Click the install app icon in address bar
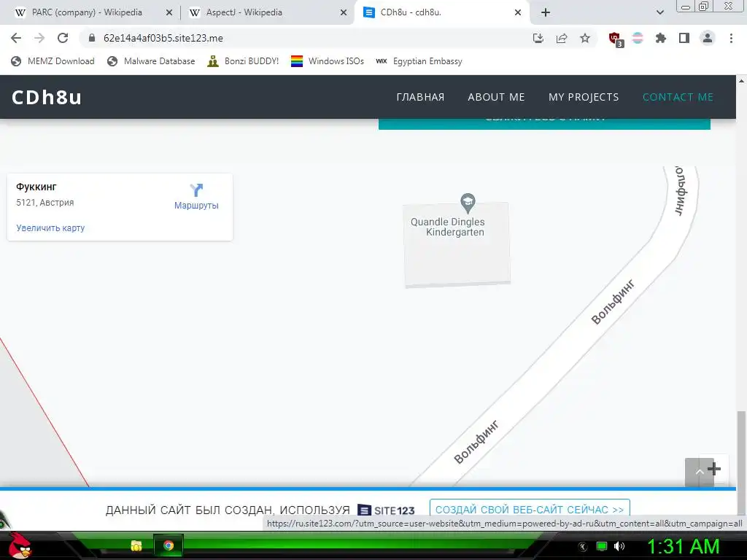The image size is (747, 560). click(x=538, y=38)
